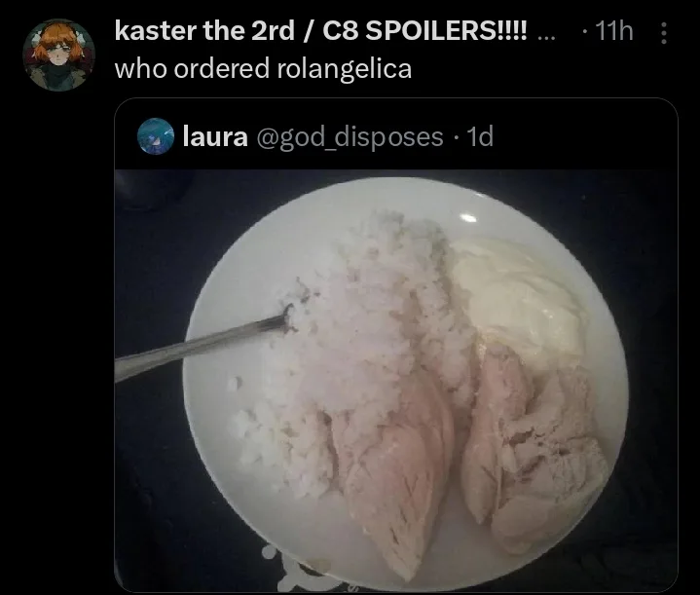Click the "kaster the 2rd / C8 SPOILERS!!!!" display name
Viewport: 700px width, 595px height.
321,31
